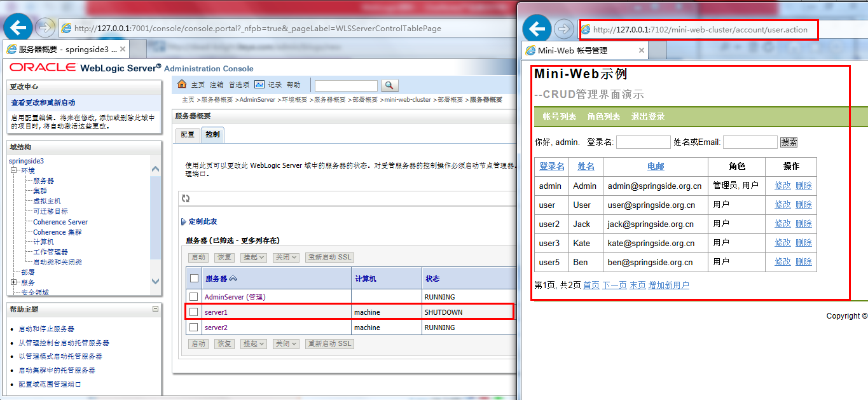Click the 登录名 input field in Mini-Web
The width and height of the screenshot is (868, 400).
point(644,142)
